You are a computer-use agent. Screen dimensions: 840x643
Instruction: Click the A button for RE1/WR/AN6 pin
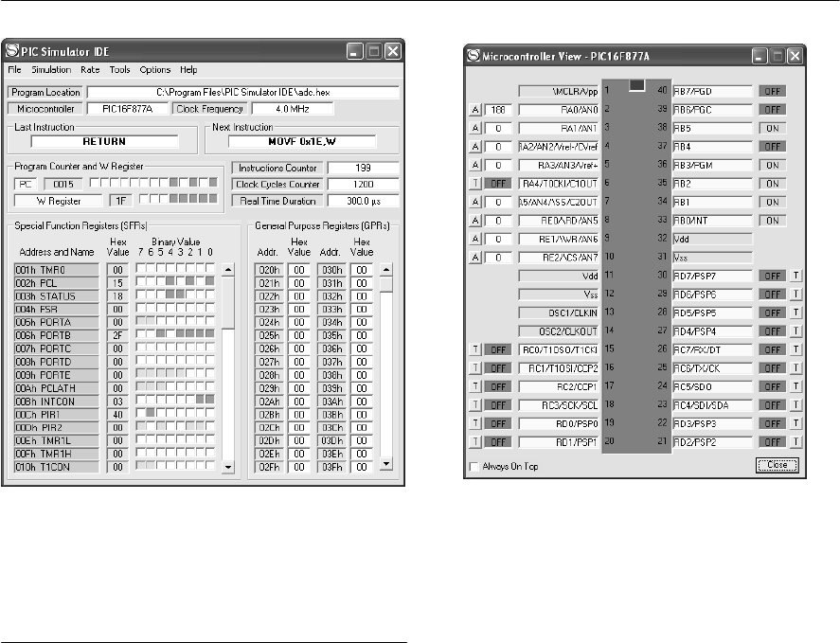coord(474,239)
